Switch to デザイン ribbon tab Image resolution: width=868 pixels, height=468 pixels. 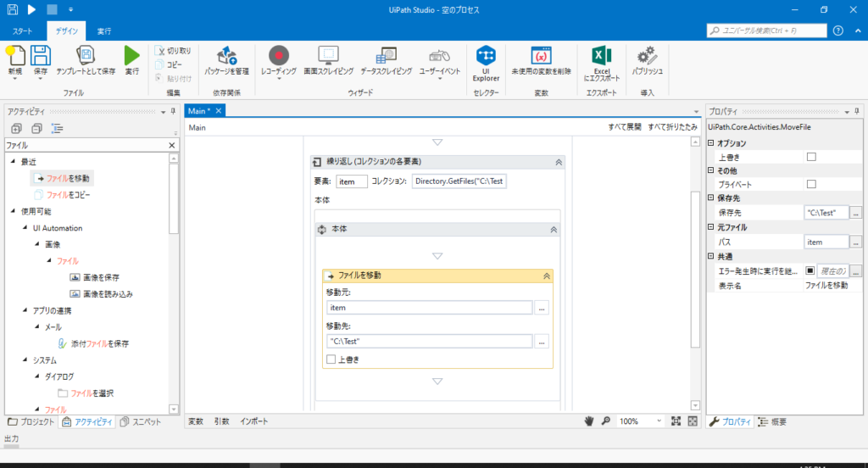tap(66, 31)
